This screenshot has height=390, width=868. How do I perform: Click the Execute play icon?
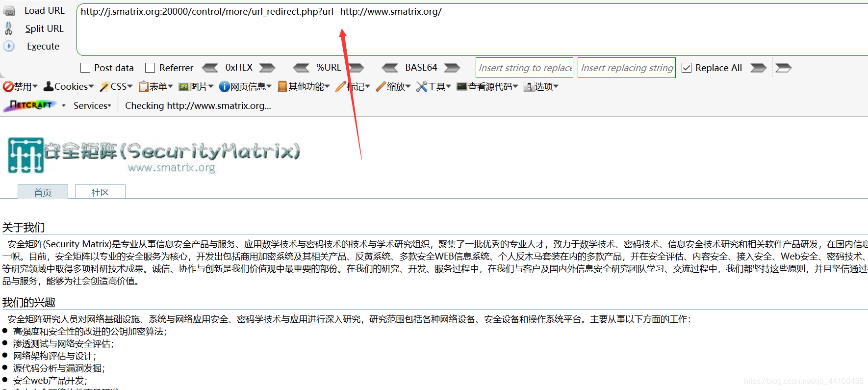click(9, 46)
